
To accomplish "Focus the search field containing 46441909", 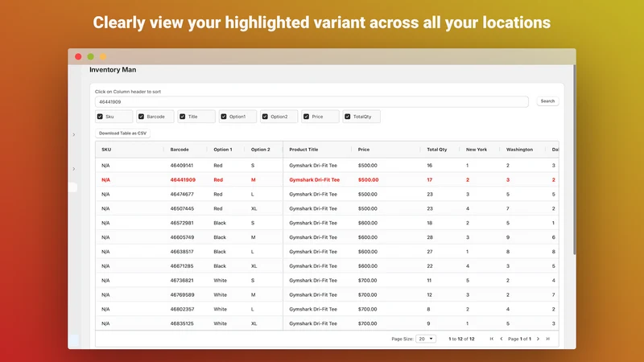I will coord(312,102).
